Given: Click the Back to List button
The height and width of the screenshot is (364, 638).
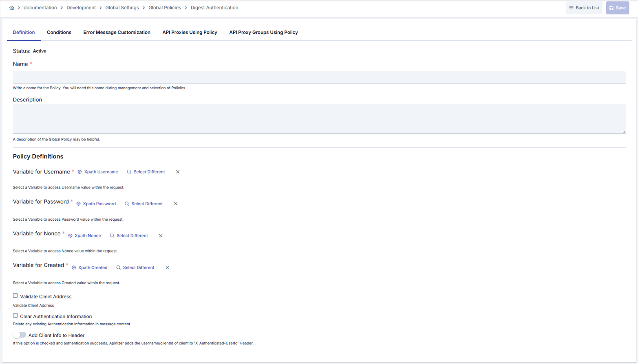Looking at the screenshot, I should pyautogui.click(x=584, y=7).
